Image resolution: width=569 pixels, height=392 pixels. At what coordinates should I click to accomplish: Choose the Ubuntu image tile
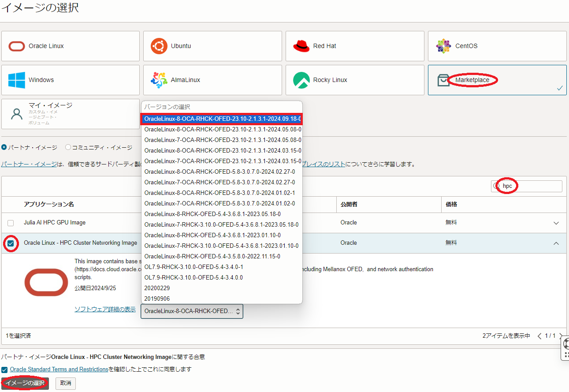point(212,46)
